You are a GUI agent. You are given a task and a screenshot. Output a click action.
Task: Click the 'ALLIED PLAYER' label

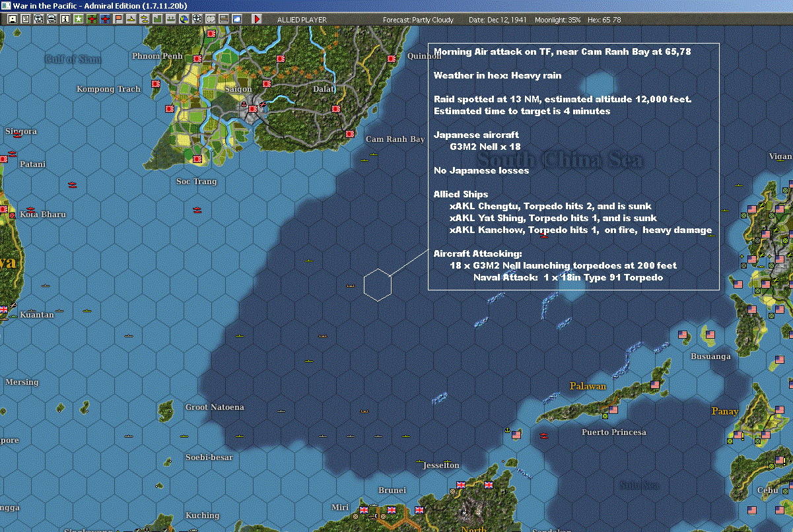(x=301, y=20)
